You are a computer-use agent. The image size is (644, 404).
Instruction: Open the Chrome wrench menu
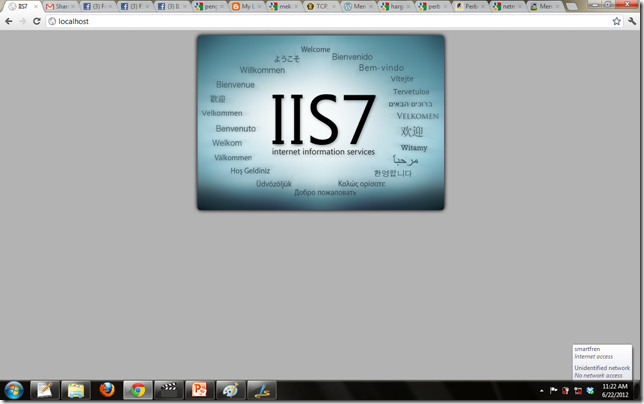(632, 21)
